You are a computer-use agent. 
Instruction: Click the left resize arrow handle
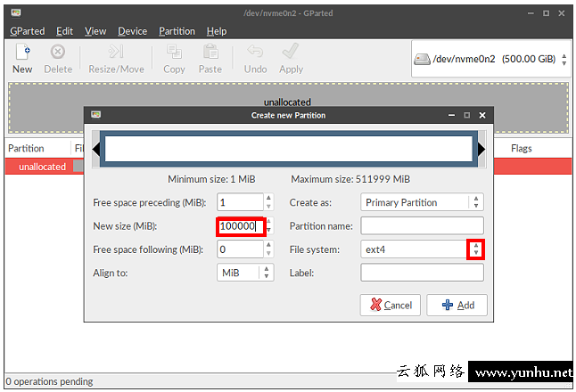coord(95,149)
